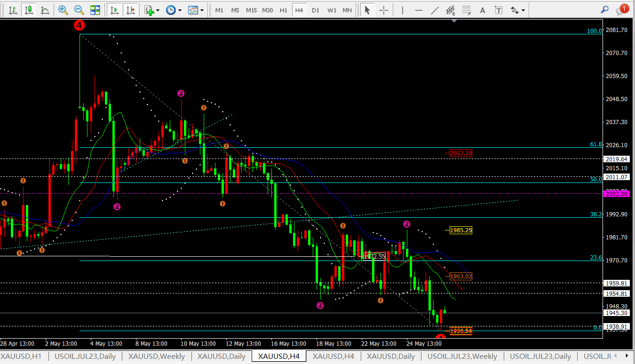Select the M15 timeframe button
The image size is (635, 364).
[251, 10]
